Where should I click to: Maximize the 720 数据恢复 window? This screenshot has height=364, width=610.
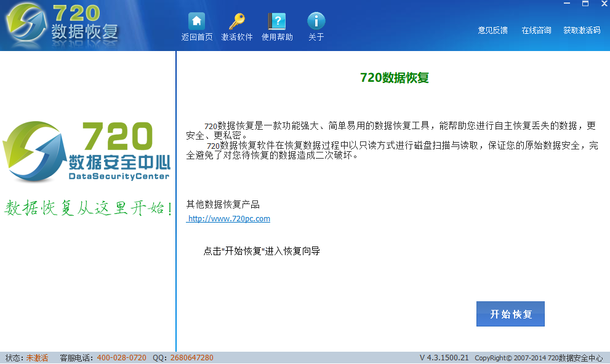point(585,4)
